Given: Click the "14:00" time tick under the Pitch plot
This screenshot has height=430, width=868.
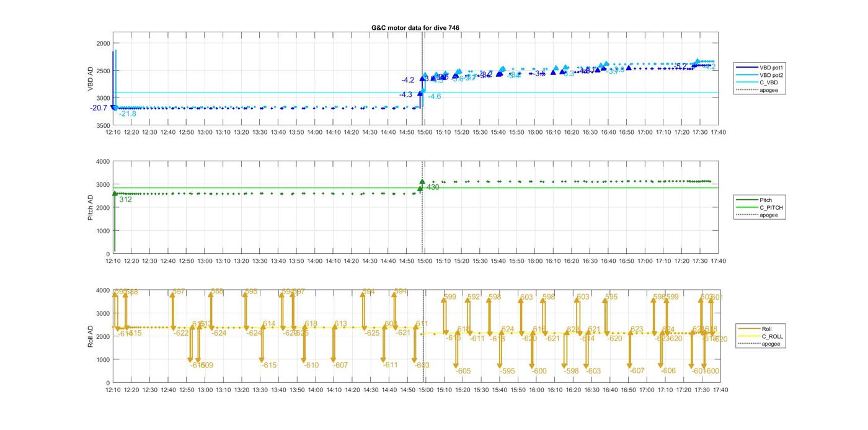Looking at the screenshot, I should click(x=315, y=261).
